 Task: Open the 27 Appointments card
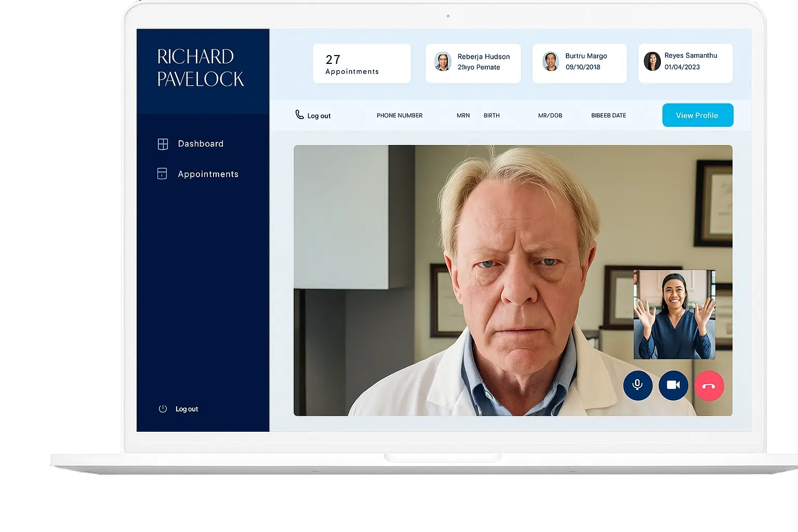pos(362,63)
